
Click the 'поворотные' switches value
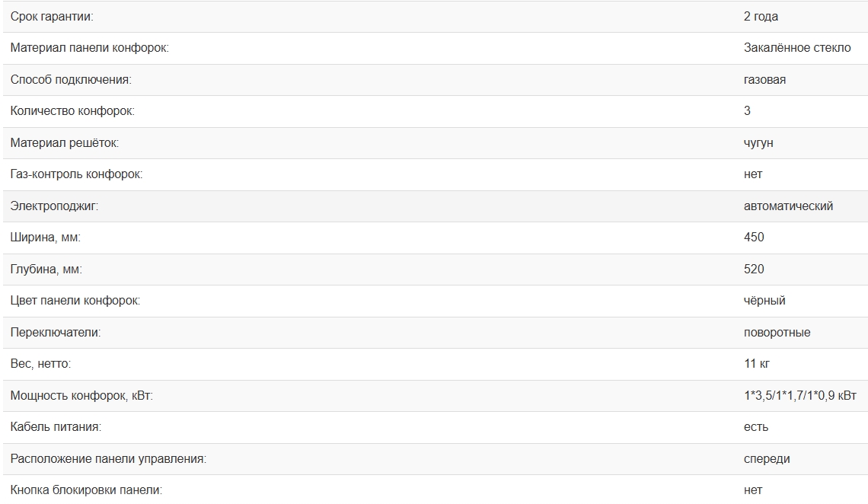click(x=777, y=333)
